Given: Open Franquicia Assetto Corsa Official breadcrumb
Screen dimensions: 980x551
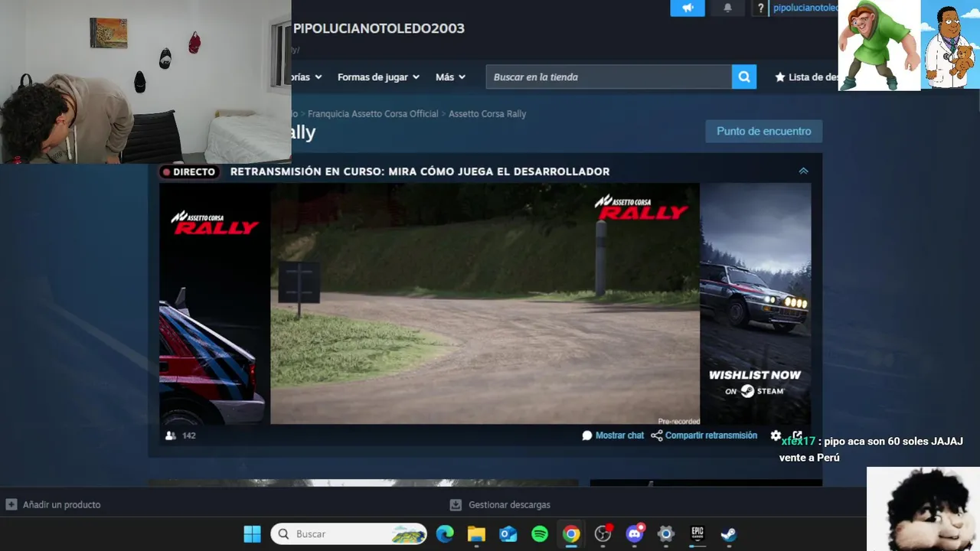Looking at the screenshot, I should pyautogui.click(x=373, y=114).
